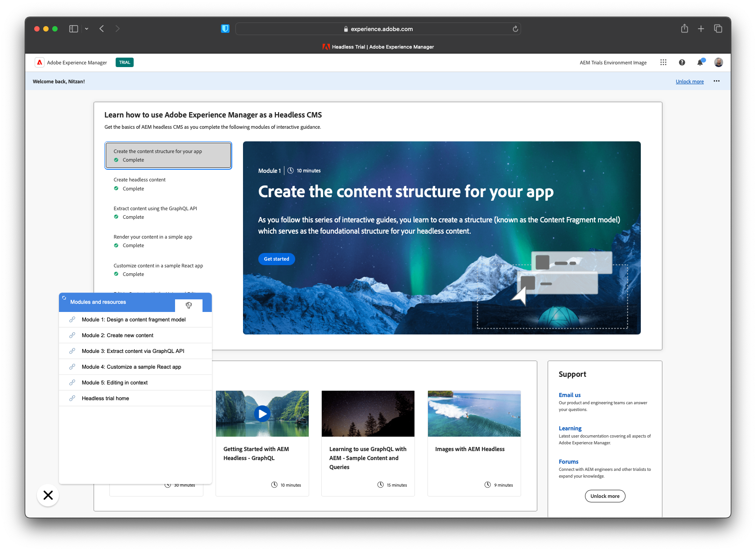
Task: Open Module 5: Editing in context
Action: (135, 383)
